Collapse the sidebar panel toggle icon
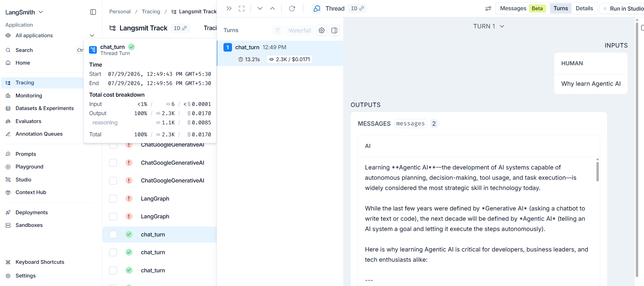 click(93, 12)
